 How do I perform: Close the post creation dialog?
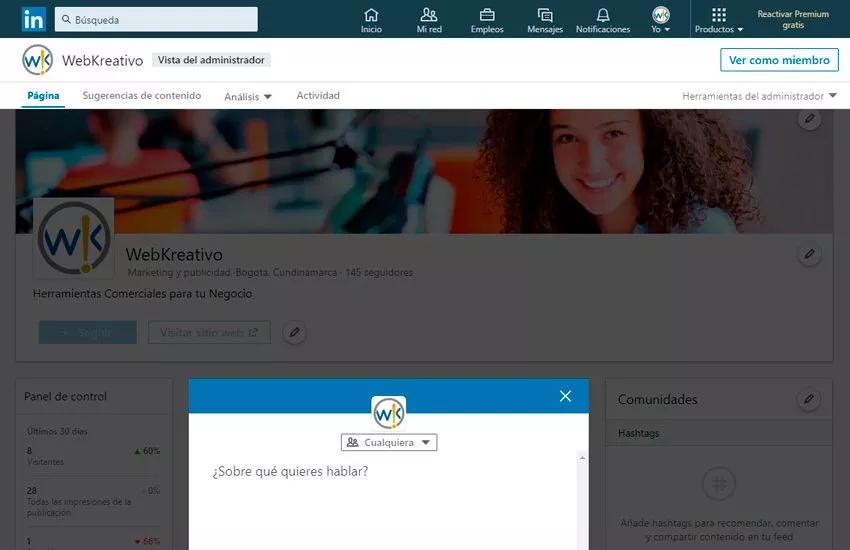click(565, 396)
